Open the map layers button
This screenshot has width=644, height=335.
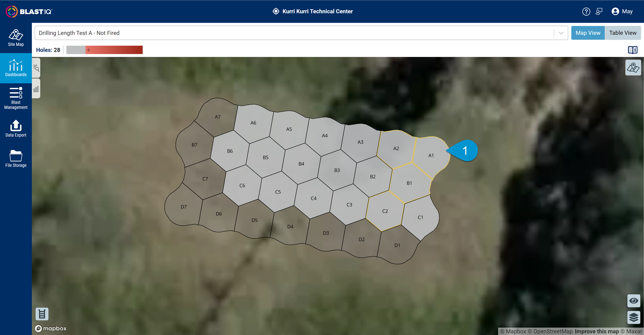tap(634, 317)
